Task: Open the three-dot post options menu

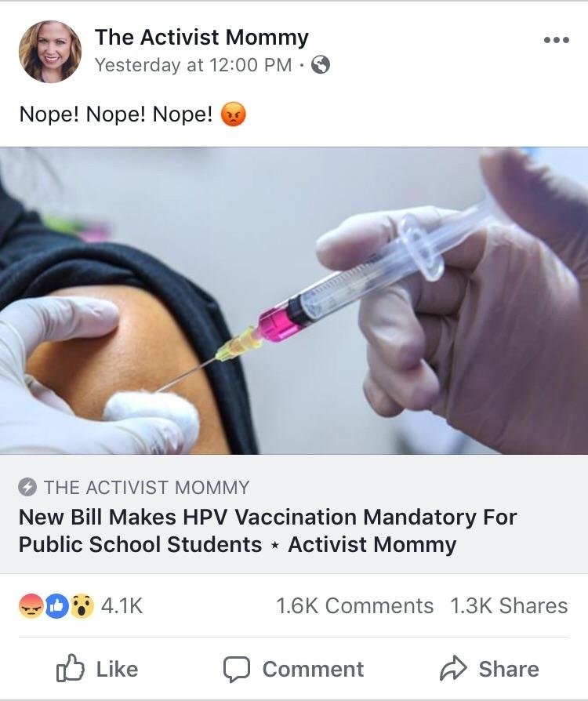Action: 557,40
